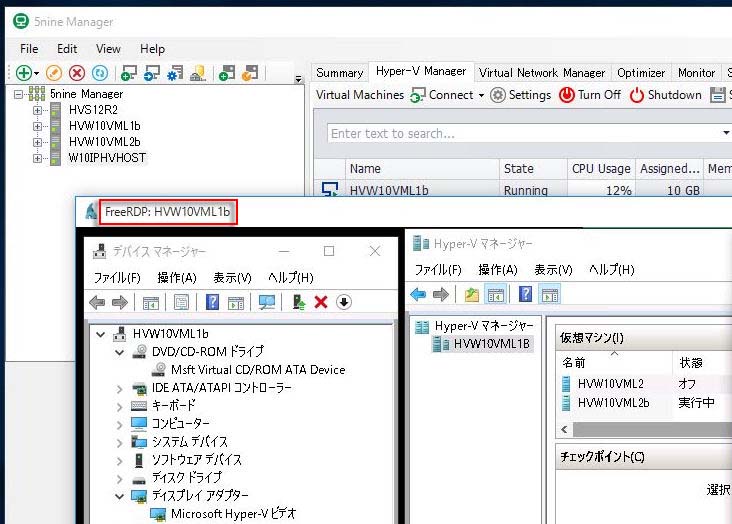Screen dimensions: 732x524
Task: Expand the HVW10VML1b node in 5nine tree
Action: tap(37, 126)
